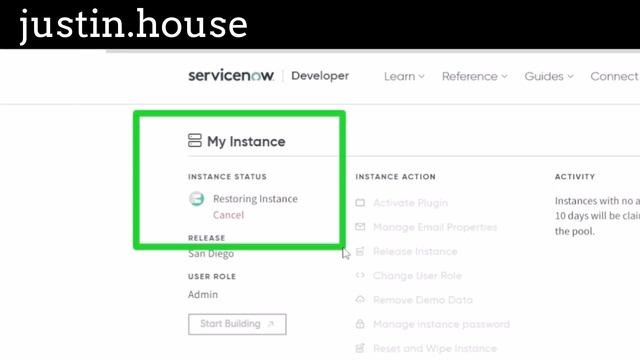
Task: Expand the Reference chevron arrow
Action: (504, 76)
